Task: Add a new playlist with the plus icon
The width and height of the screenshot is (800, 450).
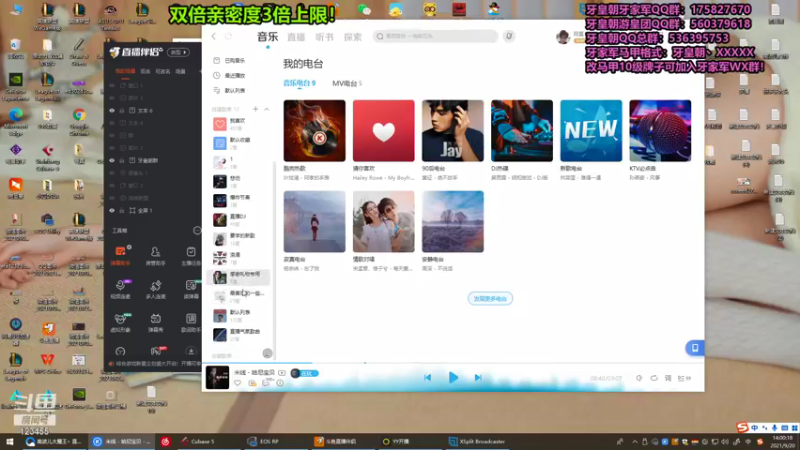Action: click(256, 109)
